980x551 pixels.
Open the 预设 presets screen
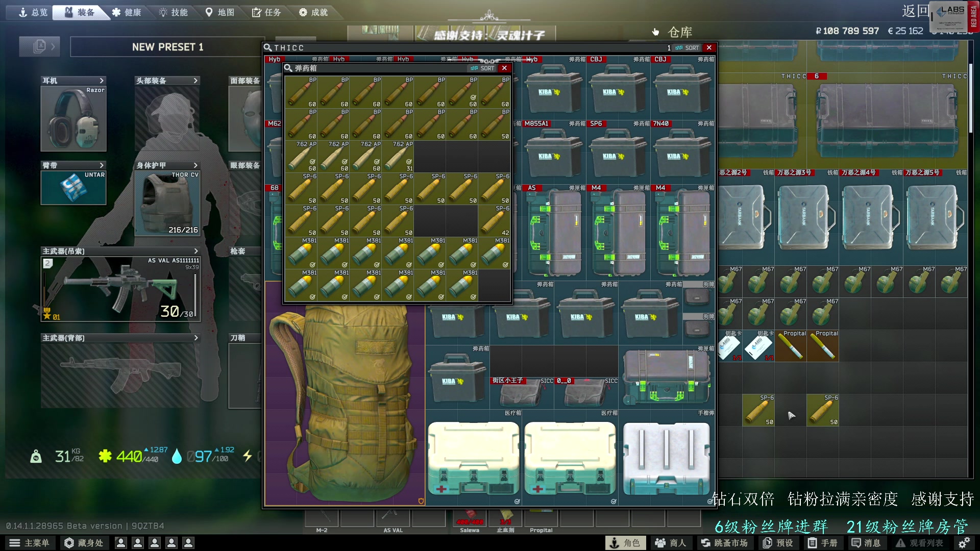pyautogui.click(x=778, y=543)
